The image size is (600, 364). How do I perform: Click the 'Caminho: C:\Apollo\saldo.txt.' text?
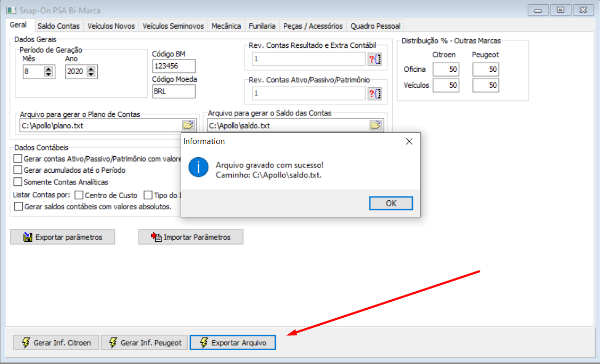(x=268, y=175)
